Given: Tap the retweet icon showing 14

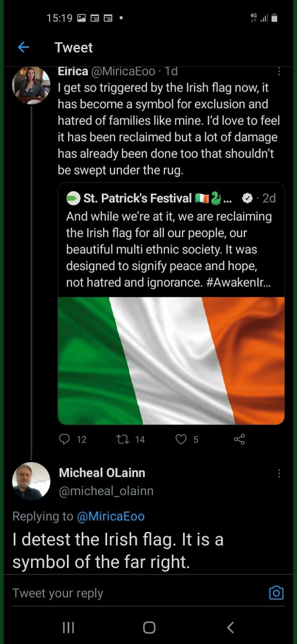Looking at the screenshot, I should (x=122, y=439).
